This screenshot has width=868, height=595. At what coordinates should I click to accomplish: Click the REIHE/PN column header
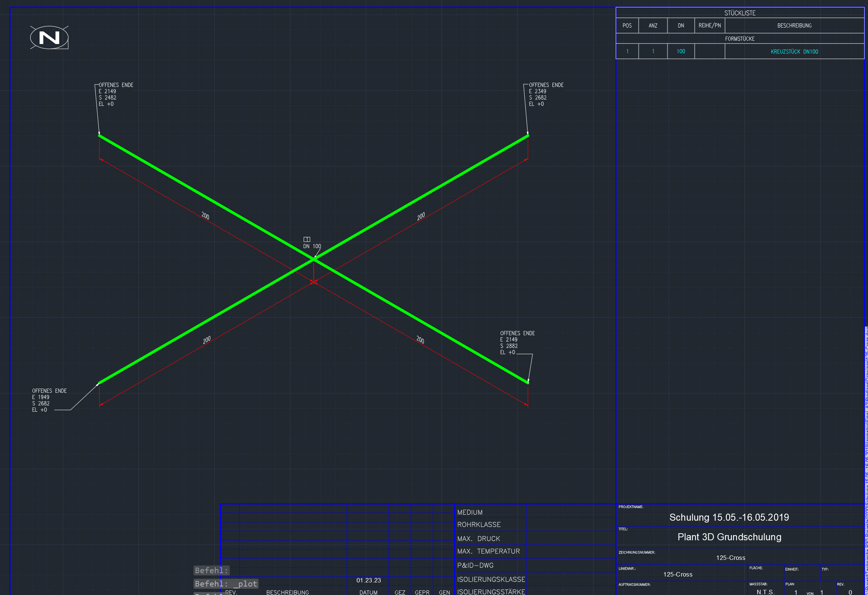tap(709, 26)
